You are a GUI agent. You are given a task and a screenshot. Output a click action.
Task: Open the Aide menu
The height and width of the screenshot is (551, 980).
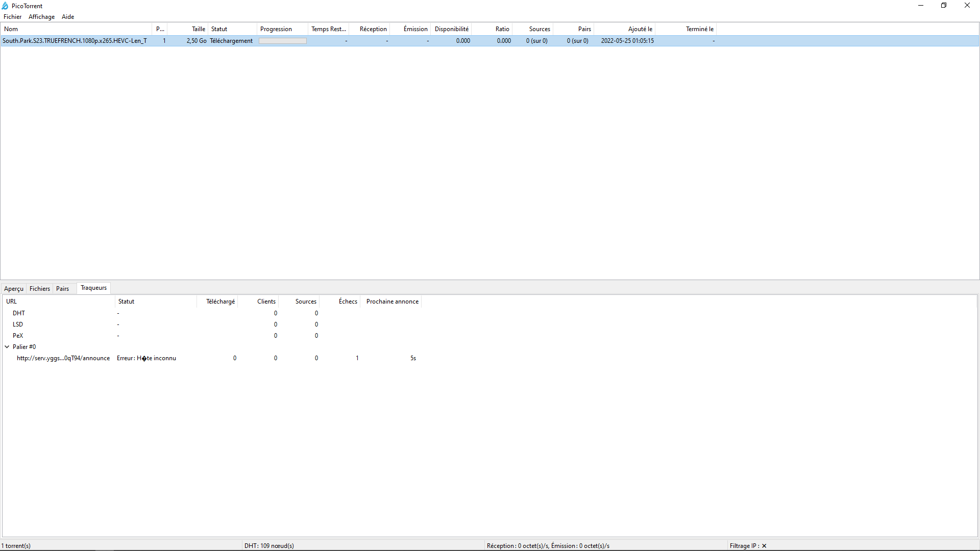click(x=68, y=17)
